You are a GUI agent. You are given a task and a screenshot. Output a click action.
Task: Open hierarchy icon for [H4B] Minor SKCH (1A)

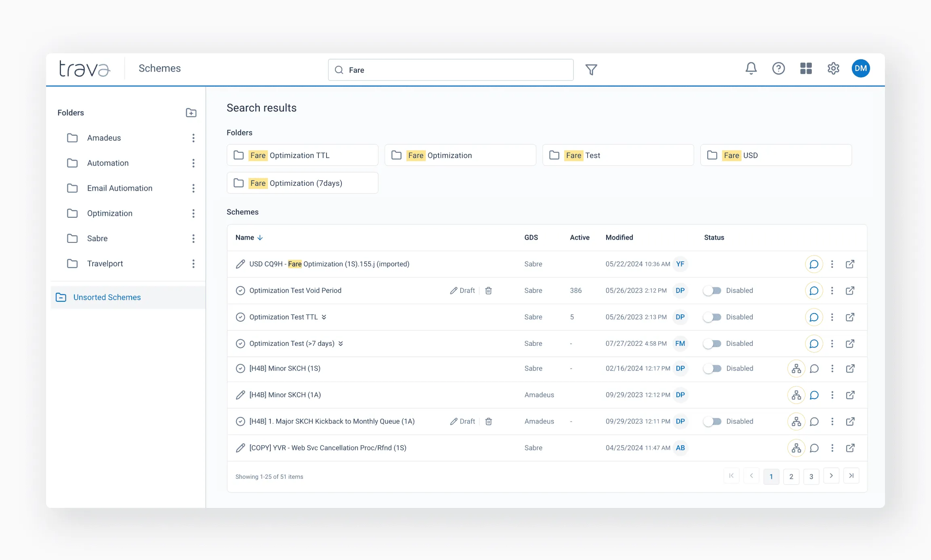point(796,395)
